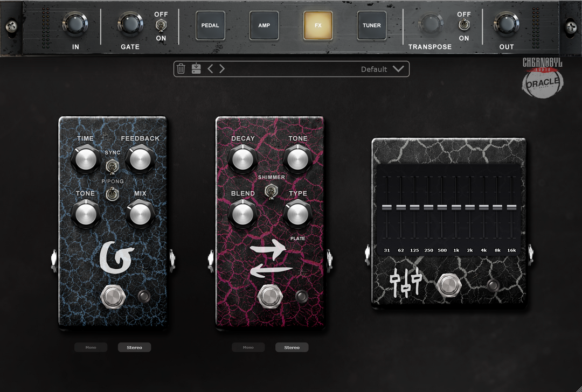Click the GATE threshold knob
The height and width of the screenshot is (392, 582).
point(130,24)
